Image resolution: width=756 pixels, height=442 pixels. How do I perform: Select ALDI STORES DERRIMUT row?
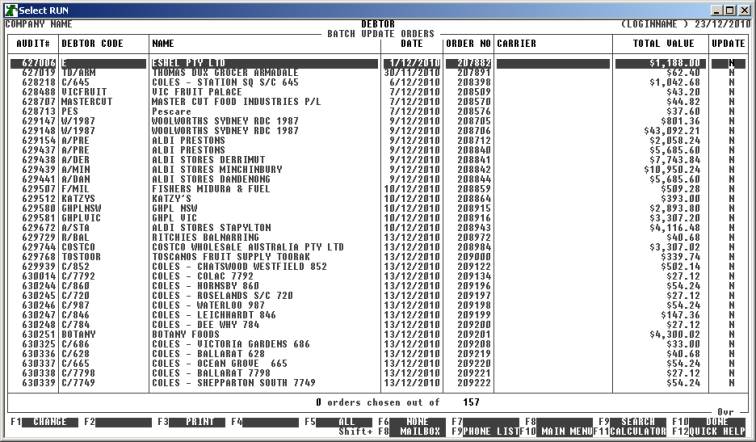[x=378, y=160]
